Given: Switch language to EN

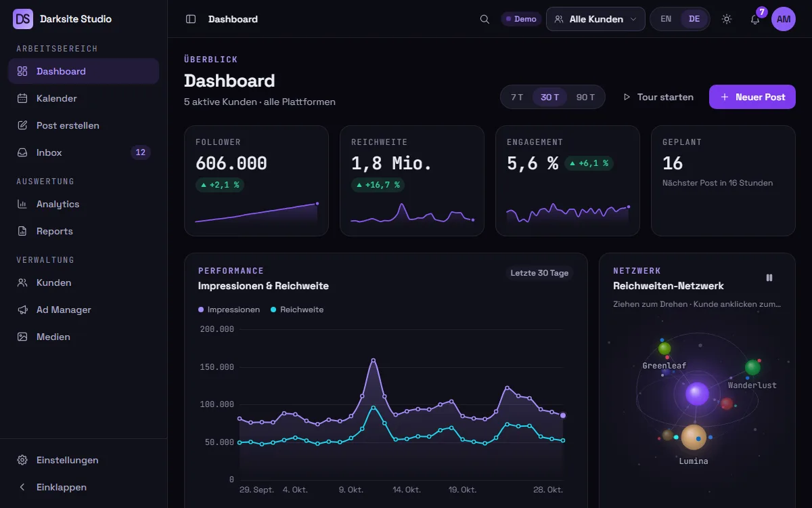Looking at the screenshot, I should pos(666,19).
